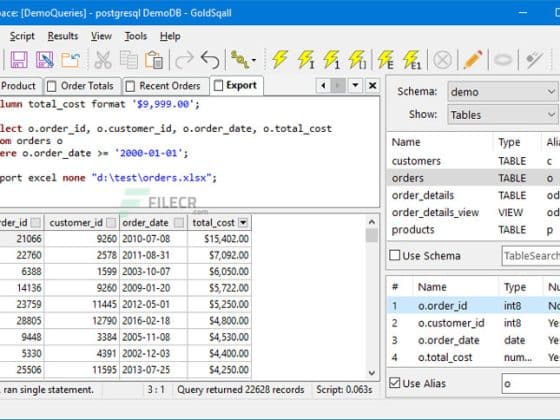Click the results grid scrollbar thumb
560x420 pixels.
pos(372,235)
